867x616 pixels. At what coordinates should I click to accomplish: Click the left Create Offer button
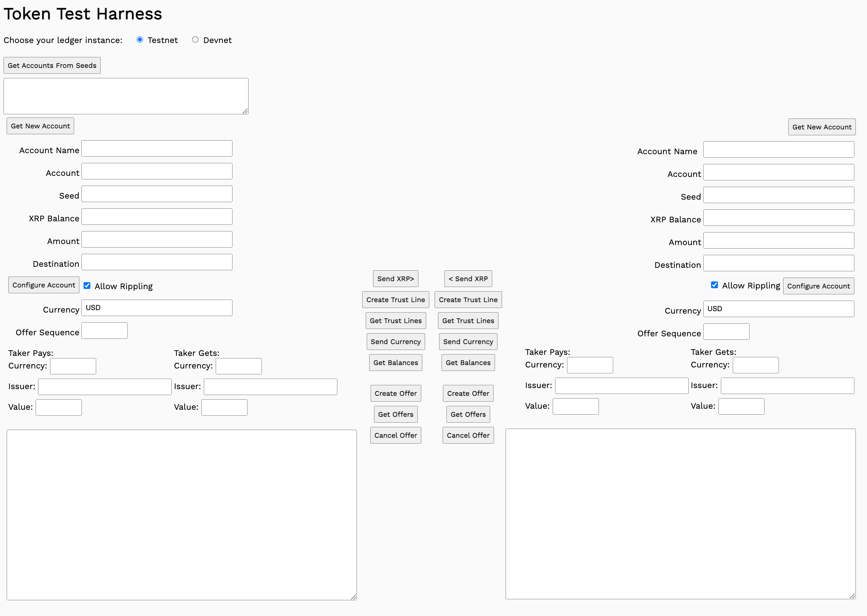(396, 393)
